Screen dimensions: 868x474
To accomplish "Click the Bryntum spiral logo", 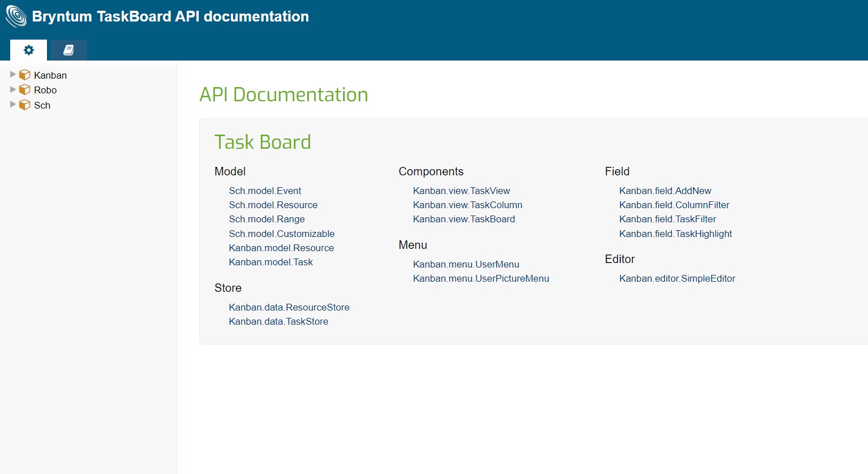I will click(16, 16).
